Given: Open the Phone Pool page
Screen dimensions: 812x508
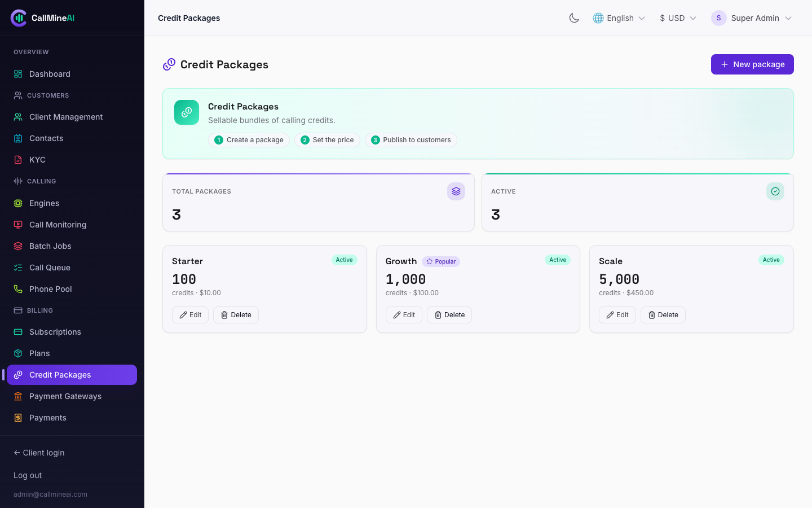Looking at the screenshot, I should [x=72, y=289].
